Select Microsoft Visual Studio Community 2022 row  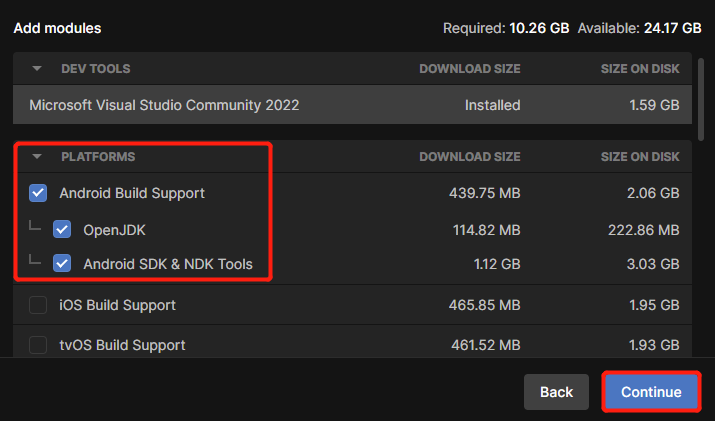[x=352, y=104]
